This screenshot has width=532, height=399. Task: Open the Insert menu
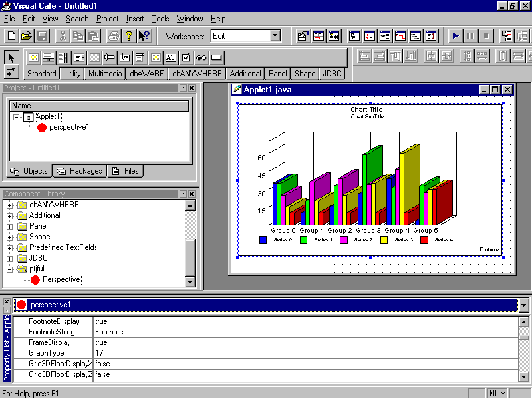(x=135, y=19)
